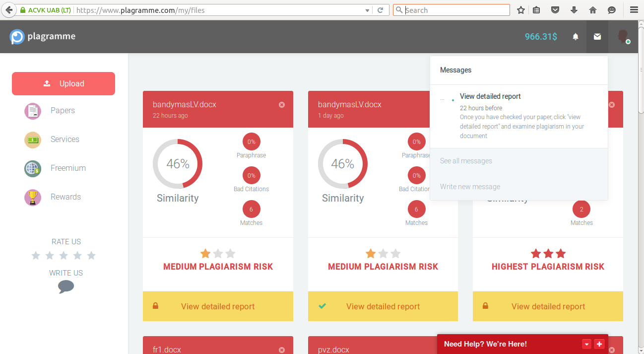Click the Write Us chat bubble

pyautogui.click(x=66, y=287)
